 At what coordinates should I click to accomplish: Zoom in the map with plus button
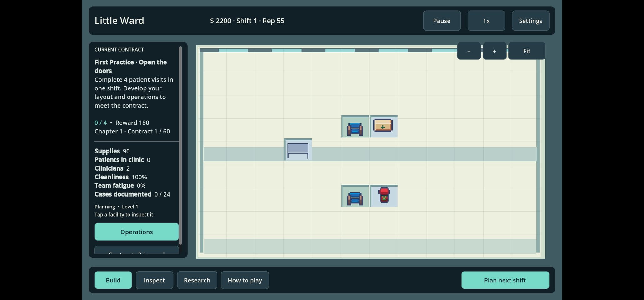[494, 51]
